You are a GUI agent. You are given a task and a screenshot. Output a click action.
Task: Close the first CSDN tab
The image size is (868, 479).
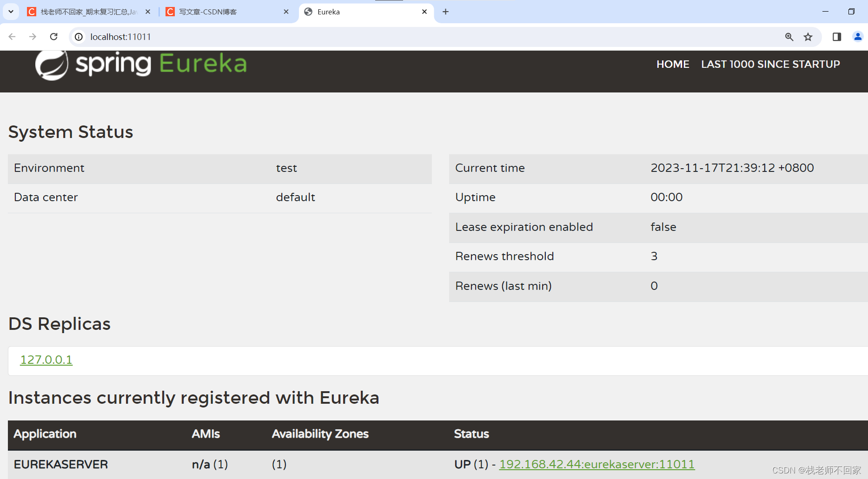point(148,12)
